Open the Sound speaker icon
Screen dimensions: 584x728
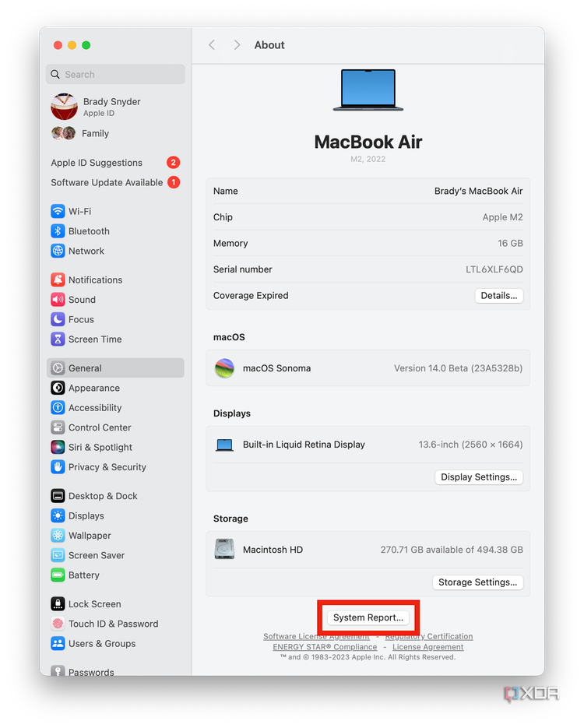tap(58, 300)
